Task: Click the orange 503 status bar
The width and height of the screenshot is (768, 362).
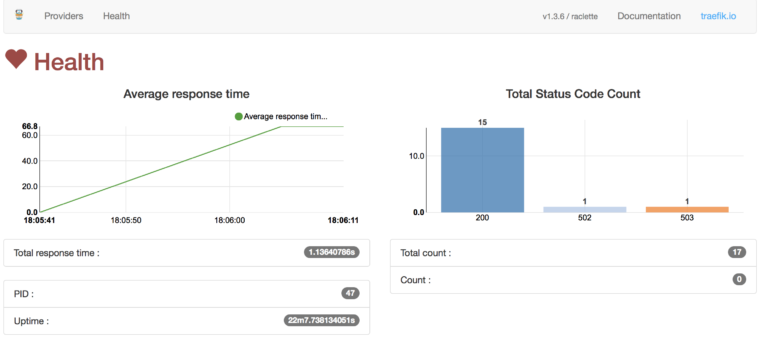Action: tap(687, 209)
